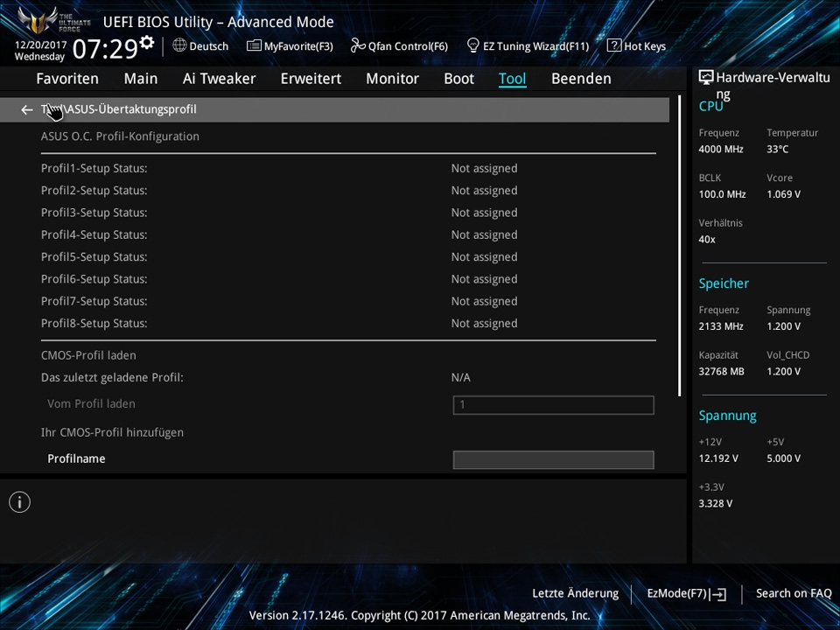
Task: Click the Vom Profil laden label
Action: click(91, 404)
